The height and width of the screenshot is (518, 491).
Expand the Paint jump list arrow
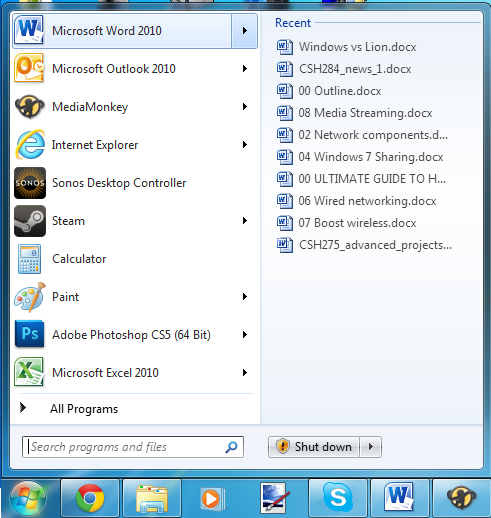tap(245, 297)
